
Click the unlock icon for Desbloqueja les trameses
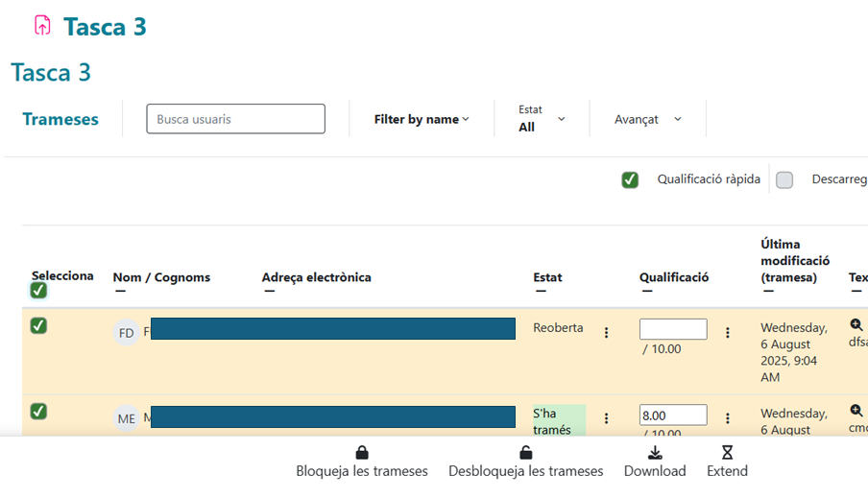(x=525, y=453)
